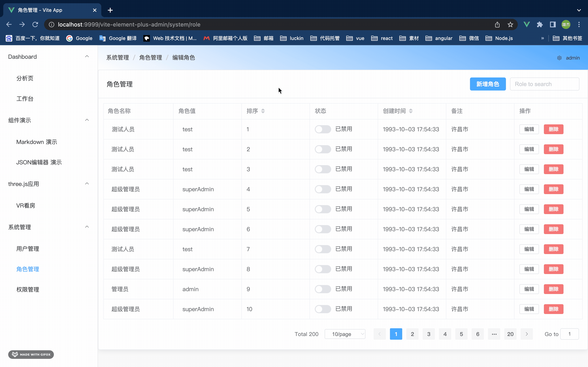The height and width of the screenshot is (367, 588).
Task: Focus the Role to search input
Action: (544, 84)
